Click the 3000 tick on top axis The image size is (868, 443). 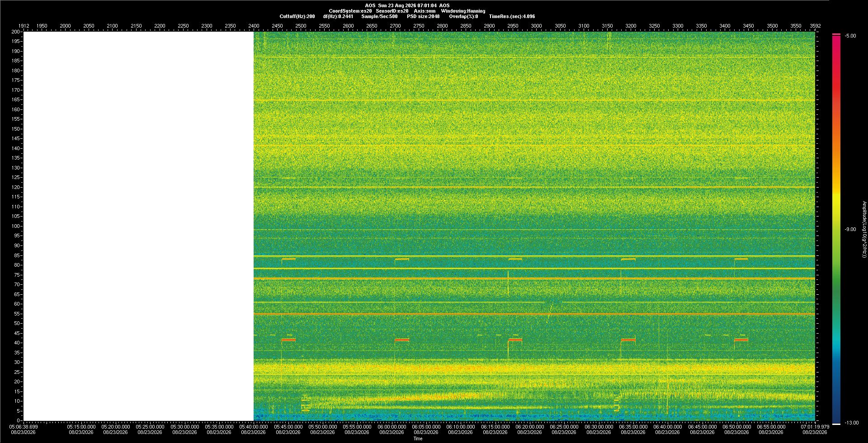(536, 26)
